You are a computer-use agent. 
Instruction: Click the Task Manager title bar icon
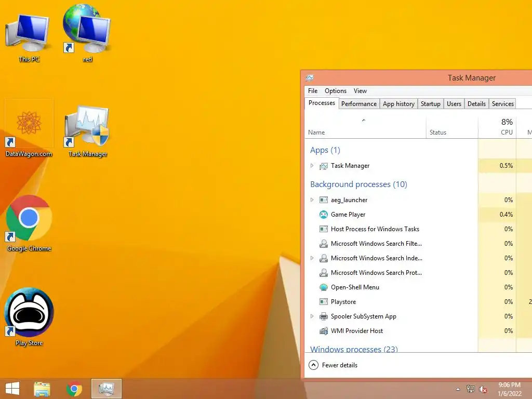pyautogui.click(x=310, y=78)
